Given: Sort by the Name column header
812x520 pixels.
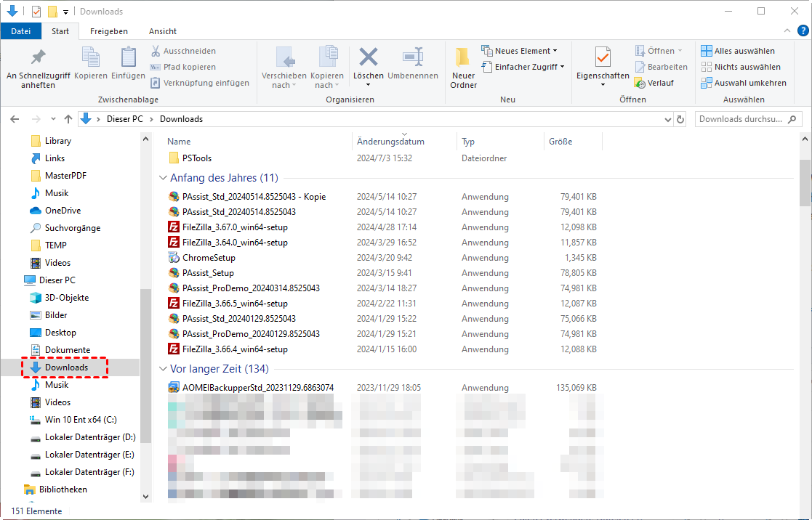Looking at the screenshot, I should click(x=179, y=141).
